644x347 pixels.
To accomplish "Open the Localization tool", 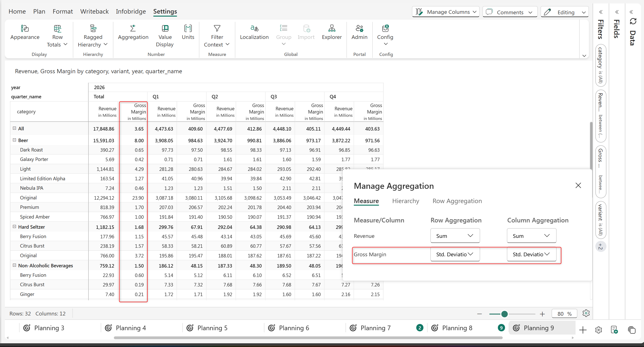I will coord(254,29).
